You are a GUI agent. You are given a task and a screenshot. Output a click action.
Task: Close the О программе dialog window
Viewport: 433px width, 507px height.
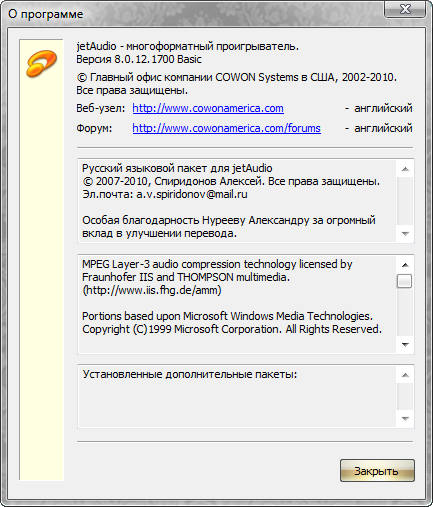coord(405,9)
